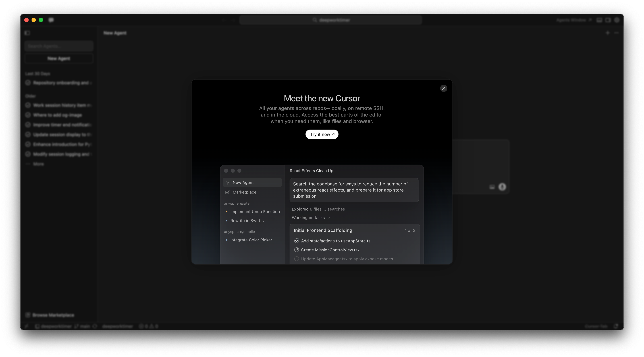This screenshot has height=357, width=644.
Task: Toggle the left sidebar panel icon
Action: click(27, 33)
